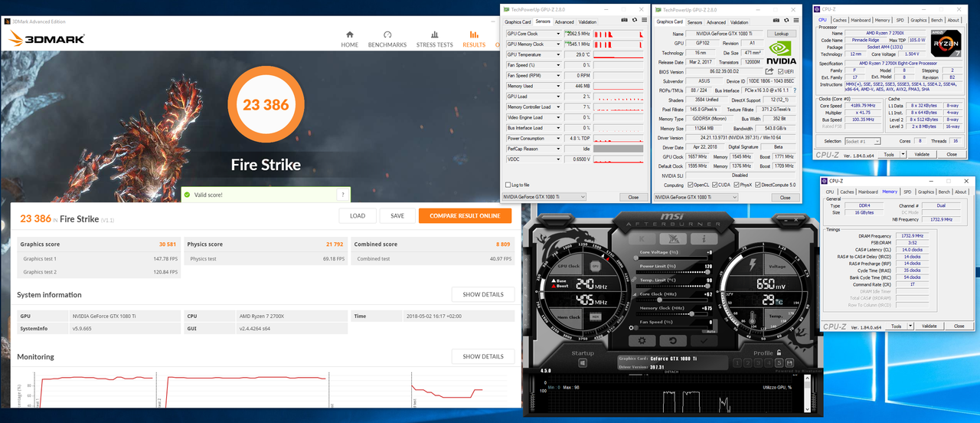
Task: Click GPU-Z Graphics Card window refresh icon
Action: pyautogui.click(x=786, y=20)
